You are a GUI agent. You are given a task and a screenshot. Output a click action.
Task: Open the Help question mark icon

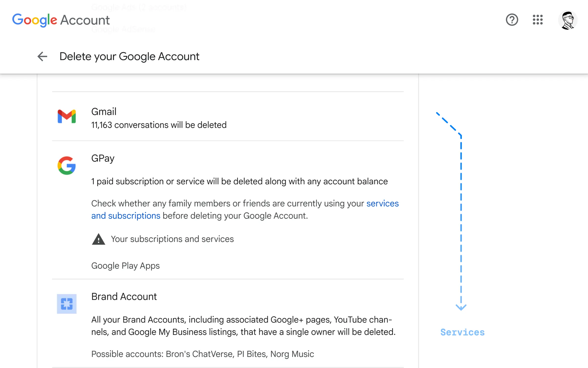click(x=512, y=20)
